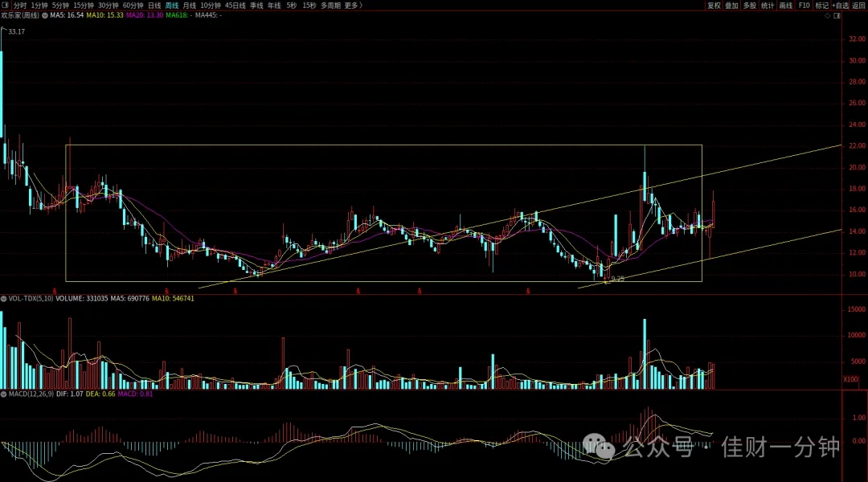The image size is (868, 482).
Task: Select the 5分钟 period tab
Action: (x=60, y=6)
